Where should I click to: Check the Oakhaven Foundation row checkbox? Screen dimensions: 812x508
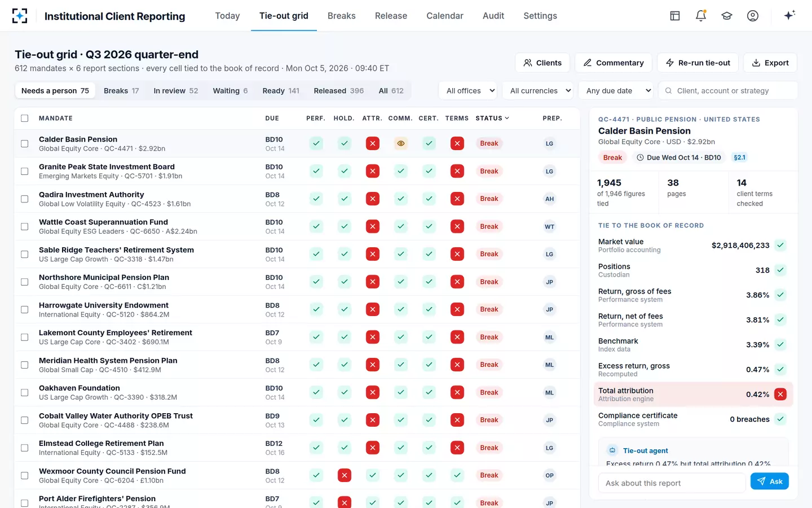point(24,392)
